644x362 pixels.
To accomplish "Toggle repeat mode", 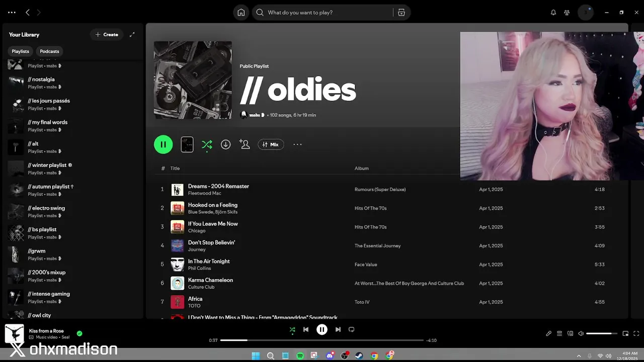I will coord(352,329).
